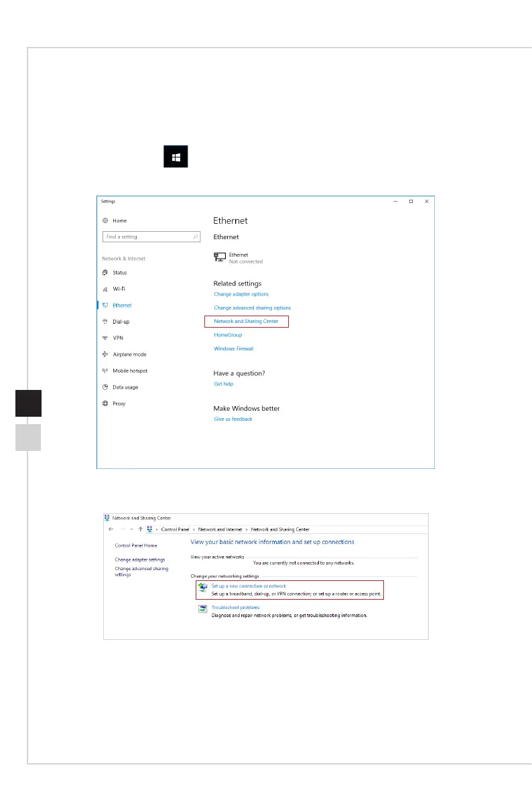Click the address bar network icon

click(x=149, y=529)
